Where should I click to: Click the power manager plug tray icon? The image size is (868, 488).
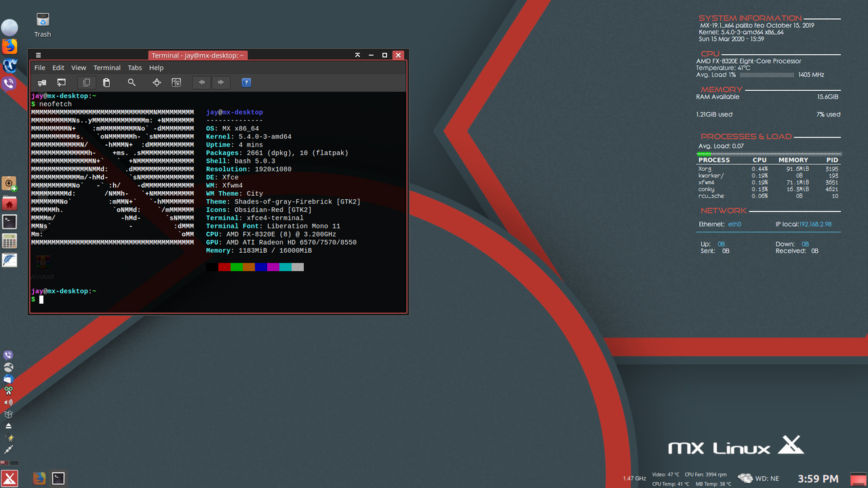click(8, 438)
